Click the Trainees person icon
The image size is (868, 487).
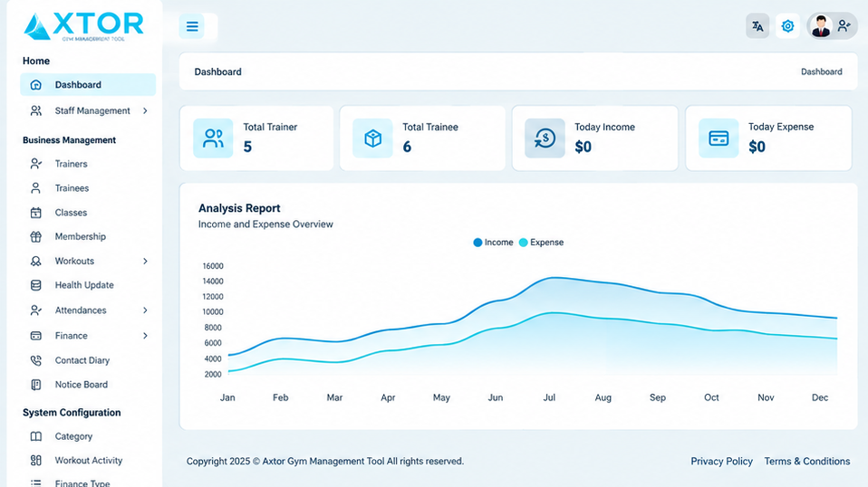click(36, 188)
